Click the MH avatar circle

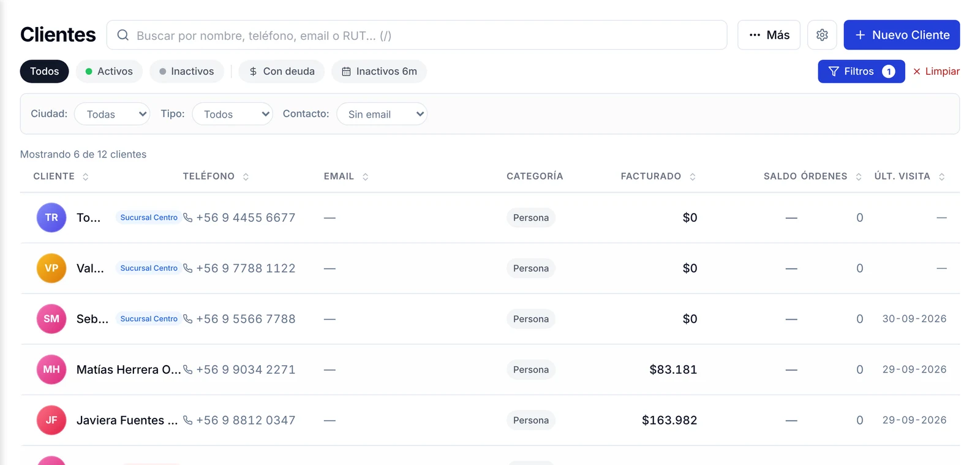point(51,369)
